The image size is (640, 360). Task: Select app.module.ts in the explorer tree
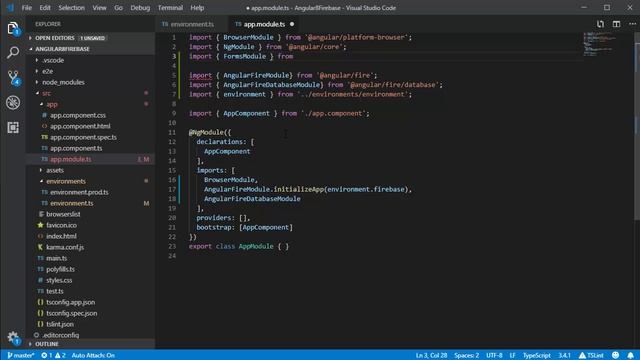point(91,159)
